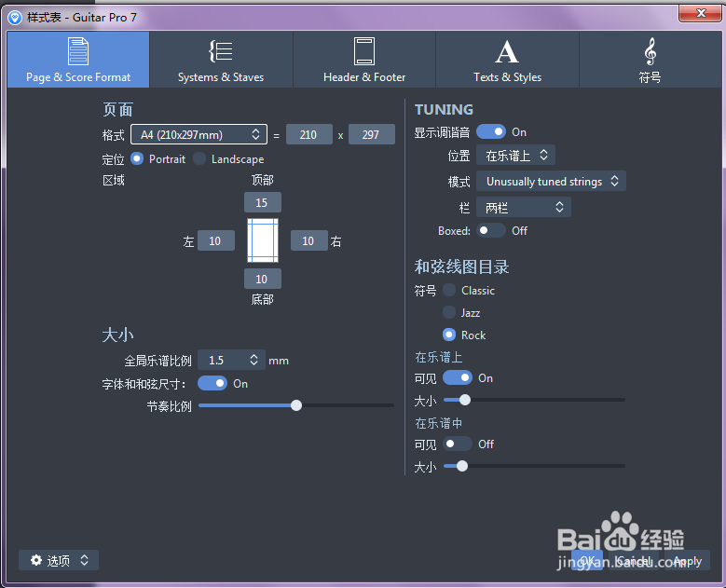Open the 位置 在乐谱上 dropdown
The image size is (726, 588).
(515, 155)
